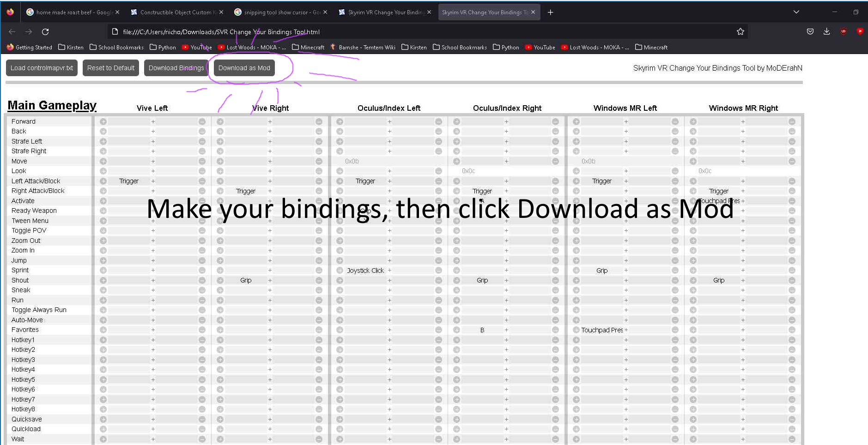
Task: Bookmark this page with the star icon
Action: pos(741,31)
